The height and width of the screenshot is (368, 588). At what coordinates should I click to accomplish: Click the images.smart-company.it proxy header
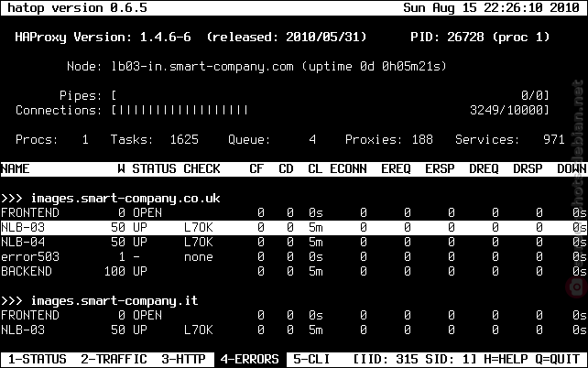[114, 300]
